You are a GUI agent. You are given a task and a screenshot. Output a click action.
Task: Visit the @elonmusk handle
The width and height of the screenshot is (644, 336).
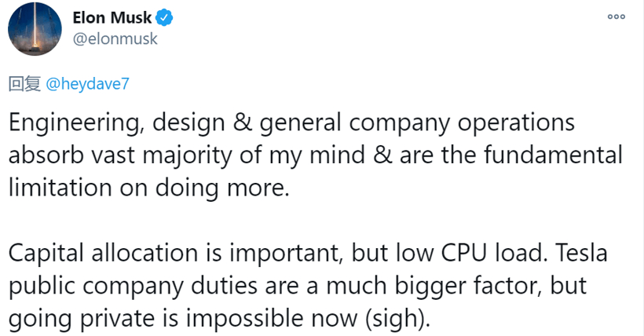pyautogui.click(x=115, y=39)
